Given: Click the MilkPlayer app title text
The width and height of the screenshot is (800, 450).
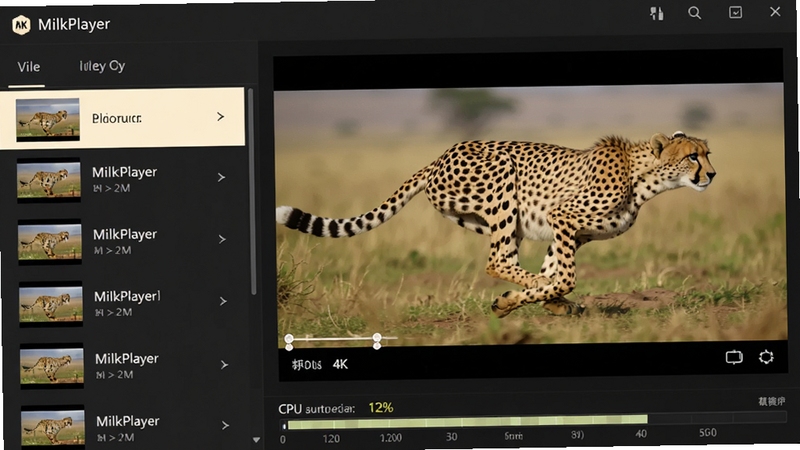Looking at the screenshot, I should (x=74, y=24).
